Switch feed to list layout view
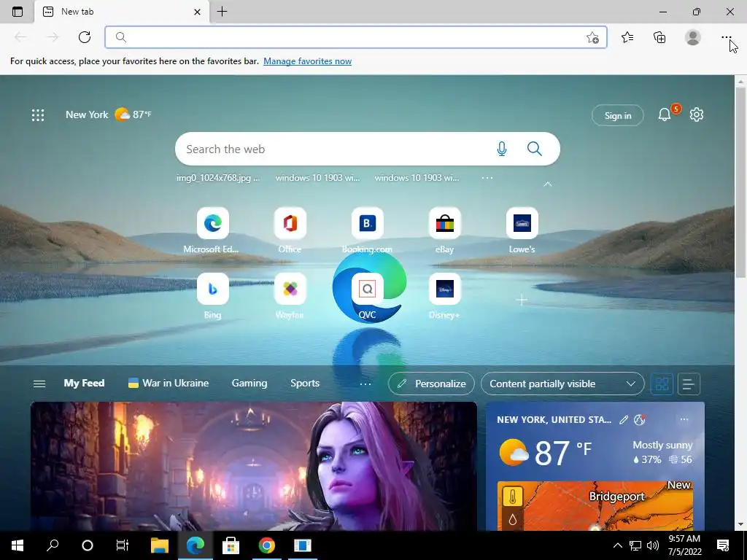The image size is (747, 560). [689, 384]
